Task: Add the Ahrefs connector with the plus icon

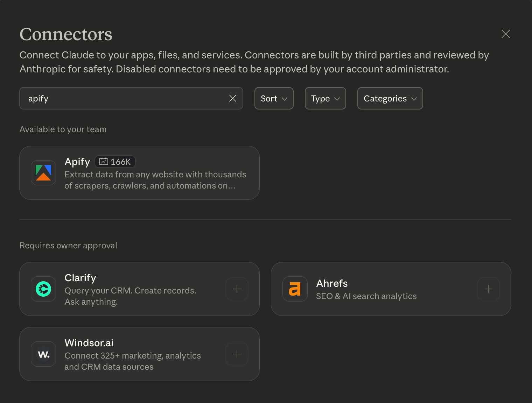Action: 488,289
